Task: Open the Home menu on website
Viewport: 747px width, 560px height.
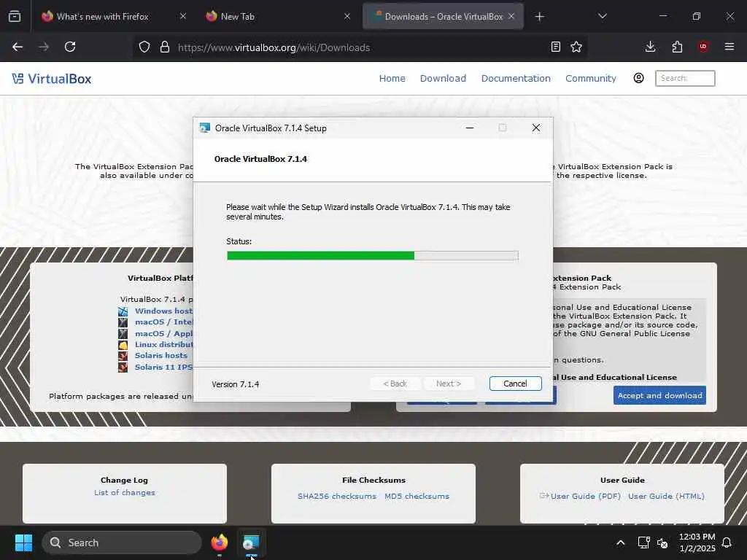Action: 392,78
